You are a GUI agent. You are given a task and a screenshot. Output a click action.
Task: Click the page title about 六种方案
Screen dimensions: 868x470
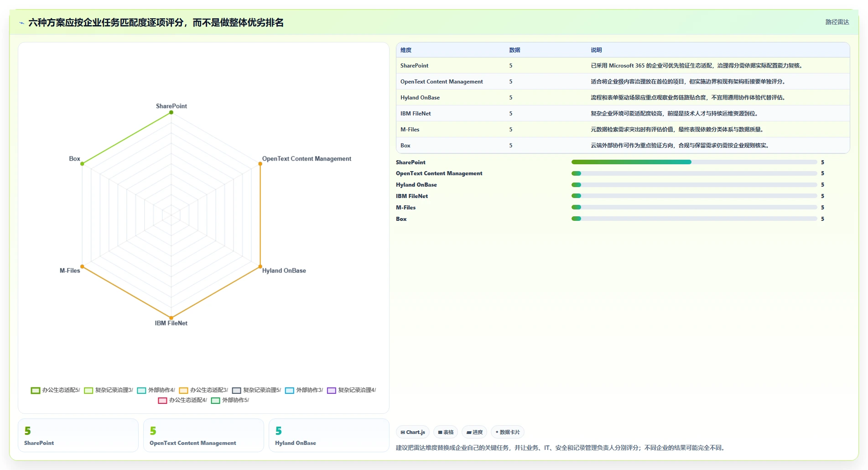point(156,23)
